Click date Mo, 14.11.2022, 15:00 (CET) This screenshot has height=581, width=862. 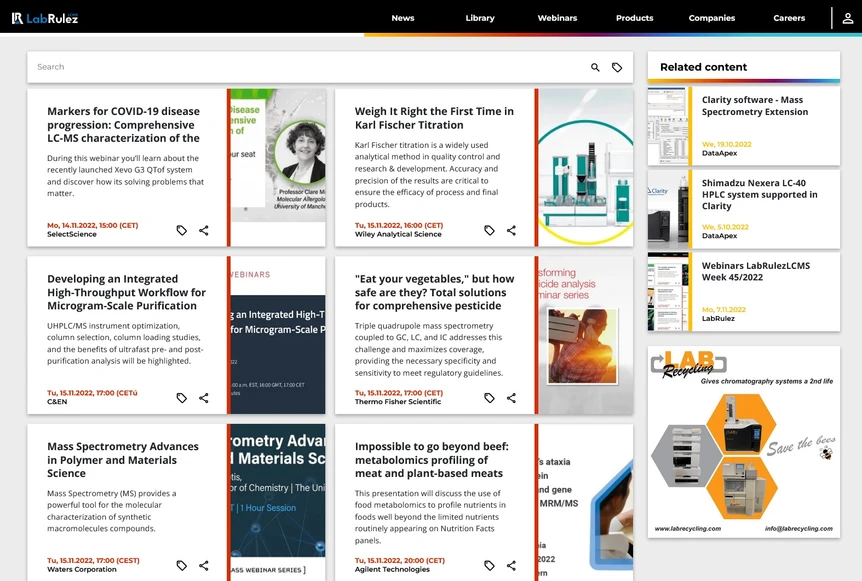pyautogui.click(x=92, y=225)
